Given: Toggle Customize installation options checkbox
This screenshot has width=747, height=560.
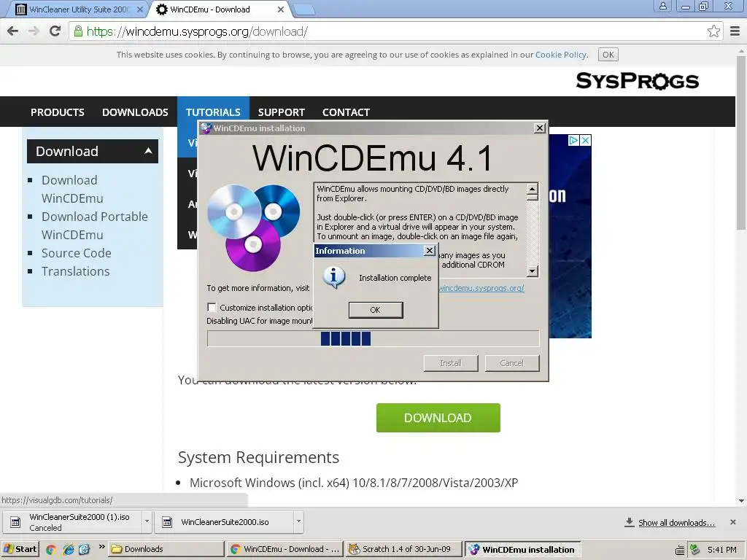Looking at the screenshot, I should click(212, 307).
